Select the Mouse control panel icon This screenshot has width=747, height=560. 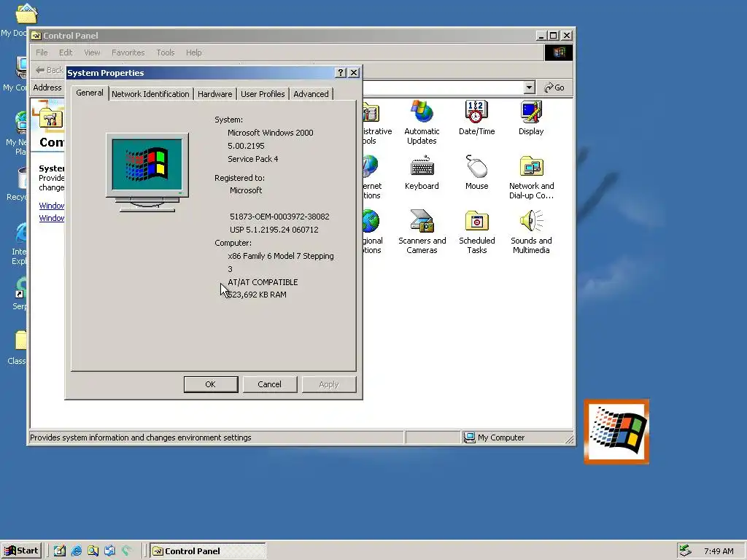(x=476, y=172)
